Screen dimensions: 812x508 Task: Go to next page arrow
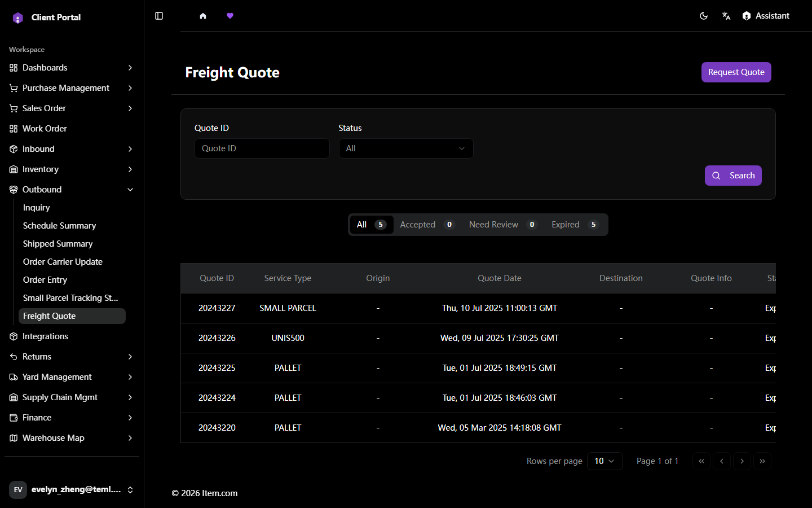742,461
